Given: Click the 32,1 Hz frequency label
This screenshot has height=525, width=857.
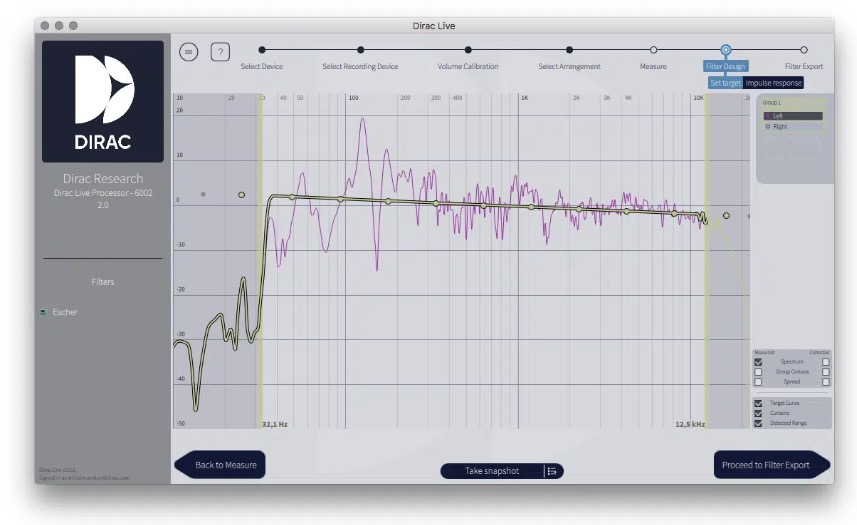Looking at the screenshot, I should point(274,424).
